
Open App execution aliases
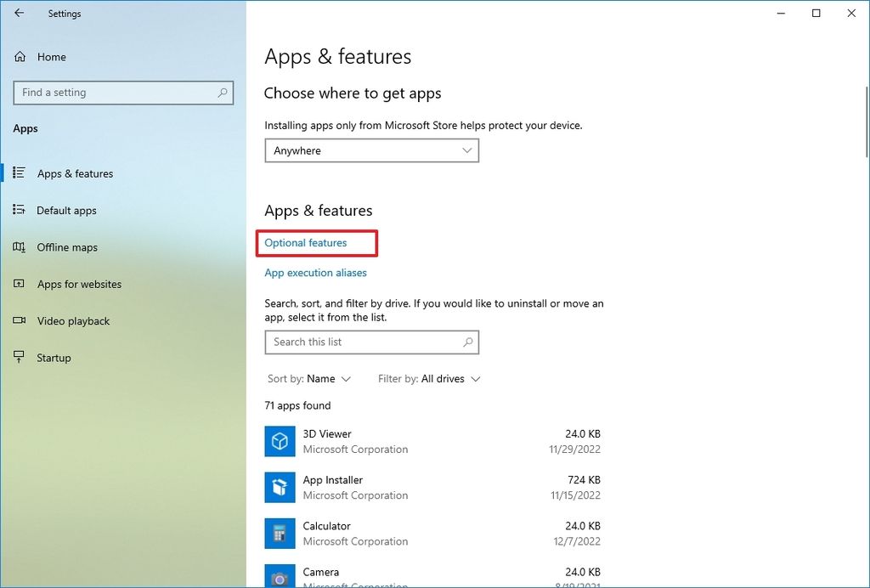click(x=315, y=272)
